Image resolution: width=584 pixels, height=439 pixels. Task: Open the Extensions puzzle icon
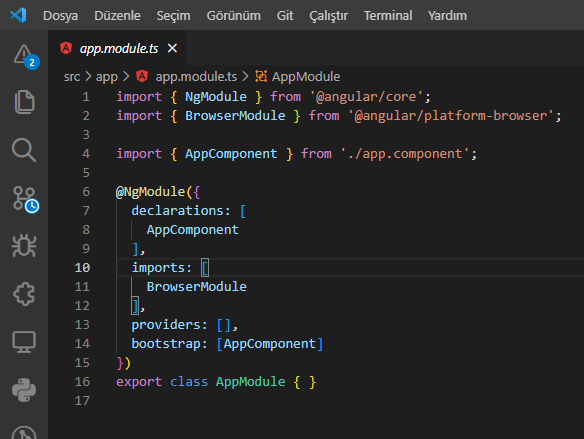(x=24, y=294)
